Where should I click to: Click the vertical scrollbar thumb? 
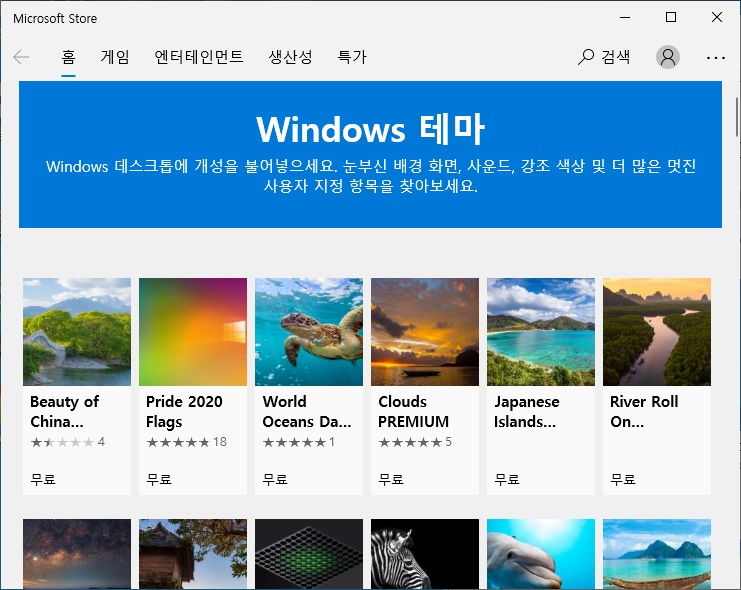click(736, 117)
